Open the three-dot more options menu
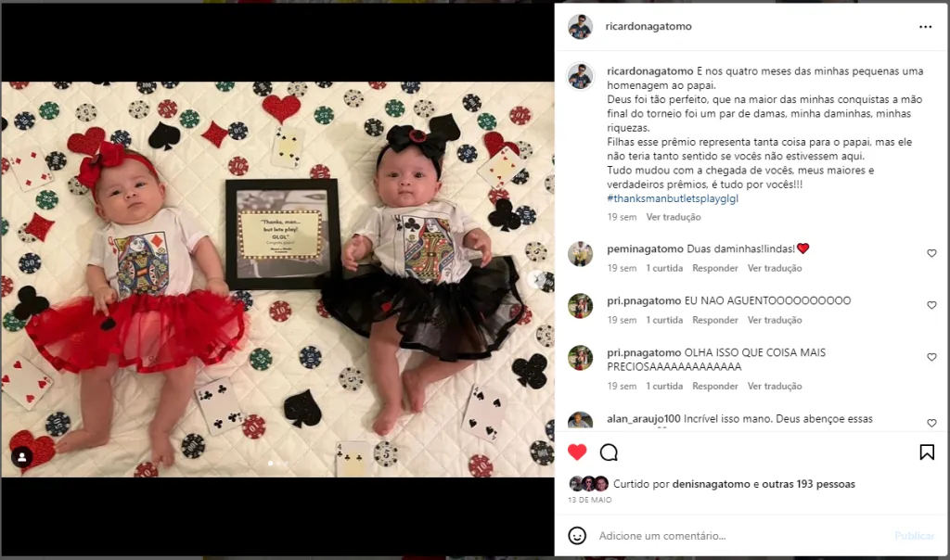Screen dimensions: 950x560 925,27
